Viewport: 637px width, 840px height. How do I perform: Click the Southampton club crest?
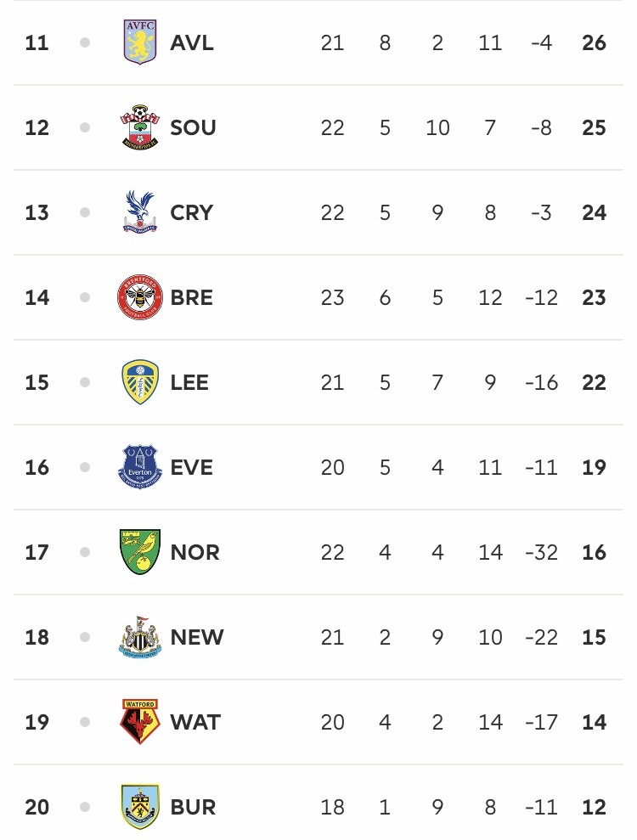pos(140,127)
